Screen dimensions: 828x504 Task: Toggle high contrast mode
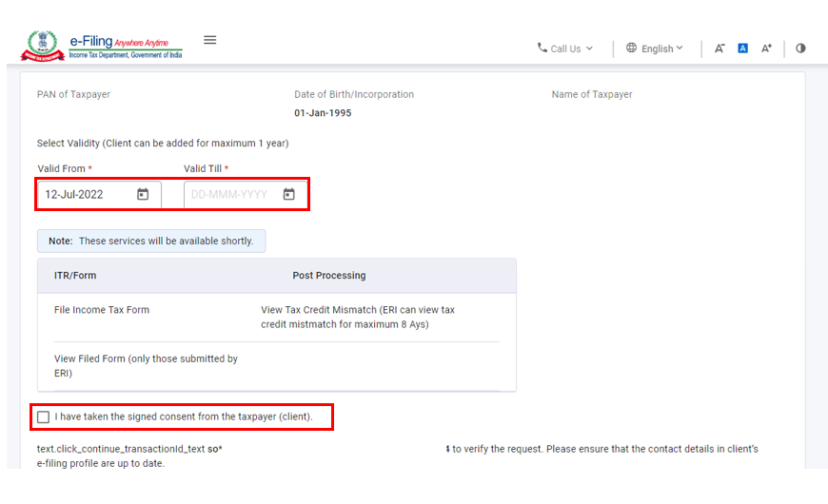click(x=800, y=48)
